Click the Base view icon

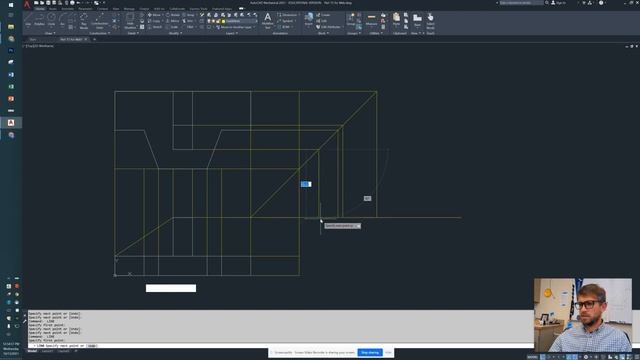coord(417,19)
